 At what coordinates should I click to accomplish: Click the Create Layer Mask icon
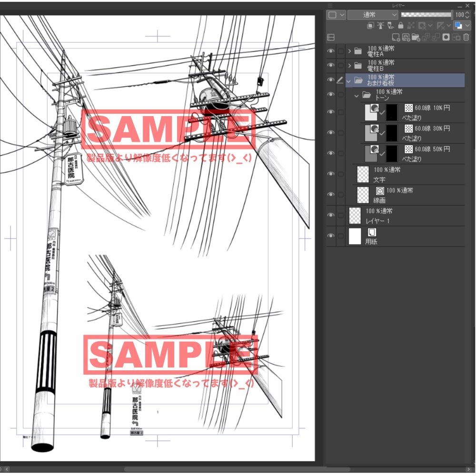pyautogui.click(x=446, y=37)
